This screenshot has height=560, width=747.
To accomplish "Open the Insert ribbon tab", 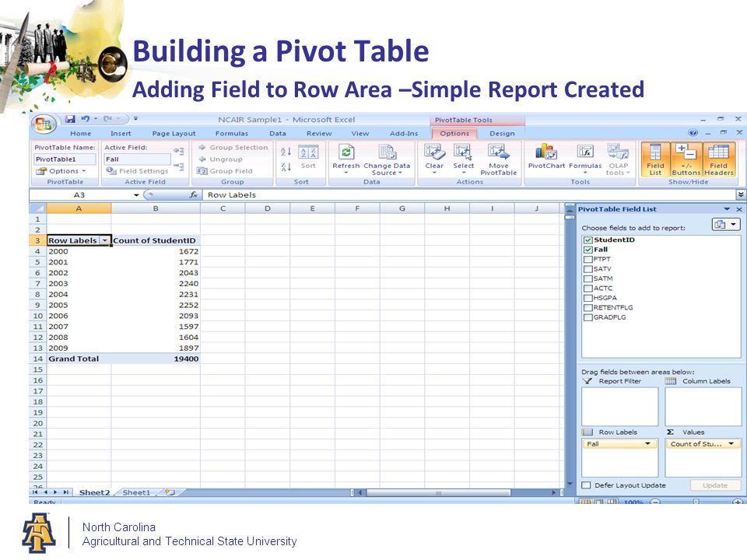I will [121, 134].
